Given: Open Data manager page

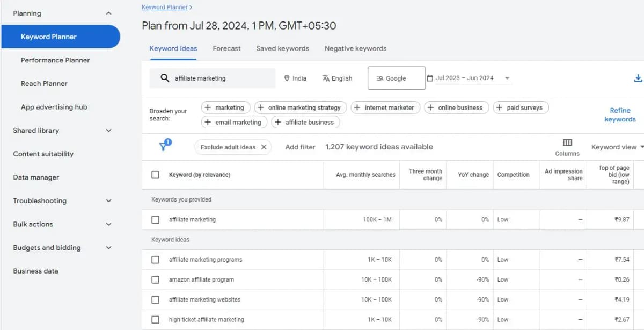Looking at the screenshot, I should (36, 177).
